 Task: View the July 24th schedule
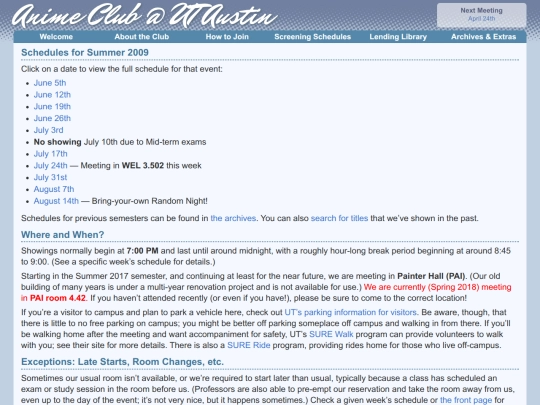point(51,166)
